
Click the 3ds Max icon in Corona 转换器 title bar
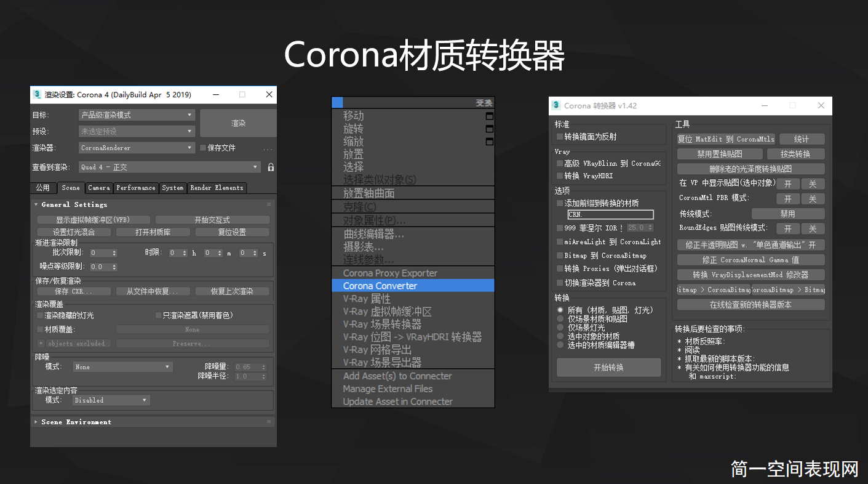(x=556, y=105)
